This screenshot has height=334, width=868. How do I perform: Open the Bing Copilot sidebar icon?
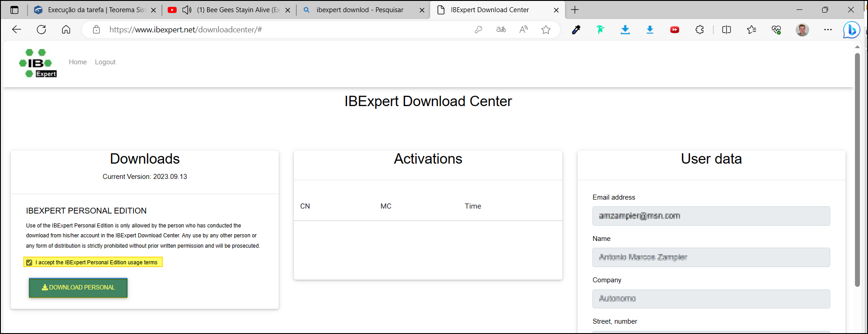[x=851, y=30]
